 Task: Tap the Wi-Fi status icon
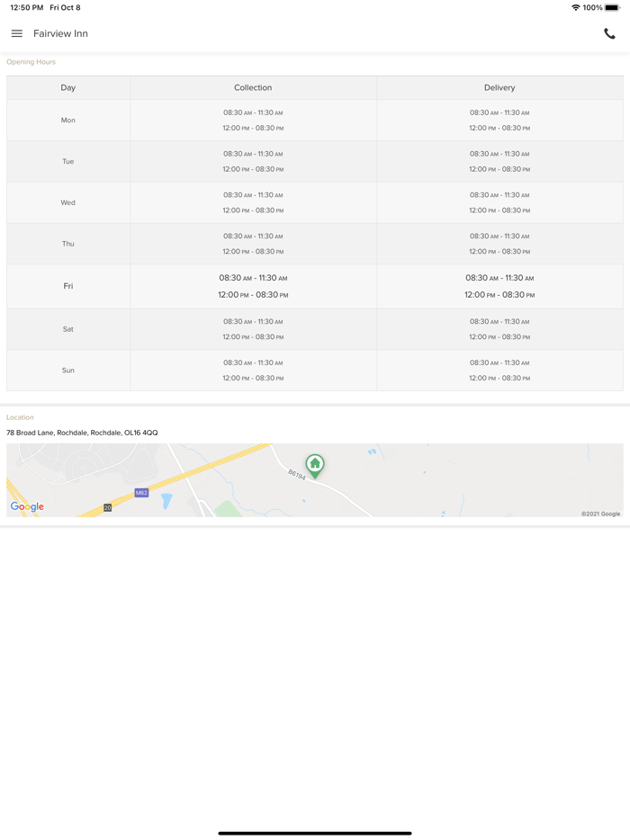tap(575, 8)
